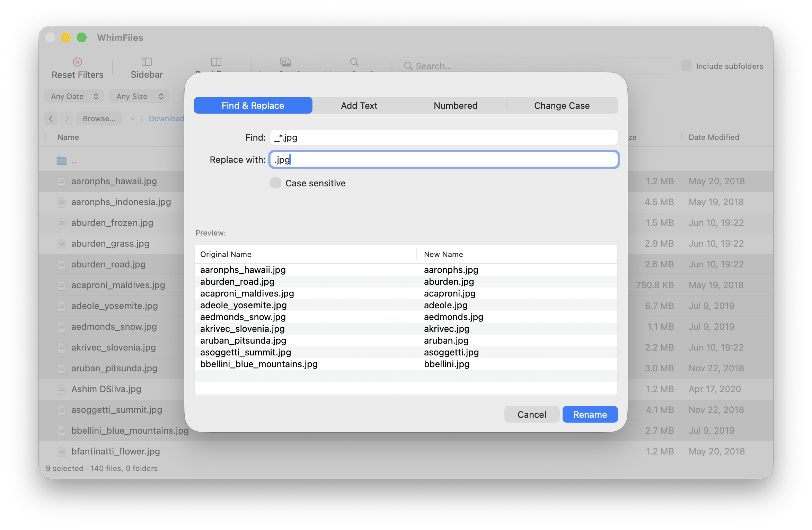Viewport: 812px width, 530px height.
Task: Click the magnifier toolbar icon
Action: [x=354, y=62]
